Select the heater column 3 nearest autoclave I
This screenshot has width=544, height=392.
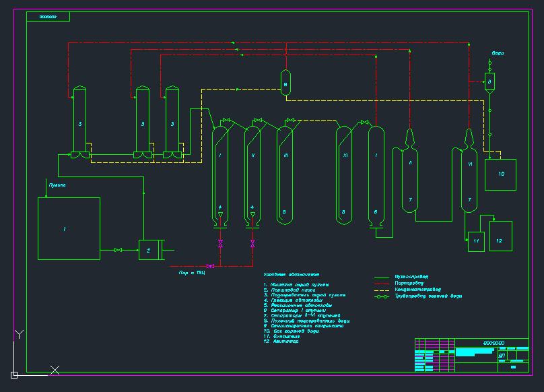pos(172,121)
